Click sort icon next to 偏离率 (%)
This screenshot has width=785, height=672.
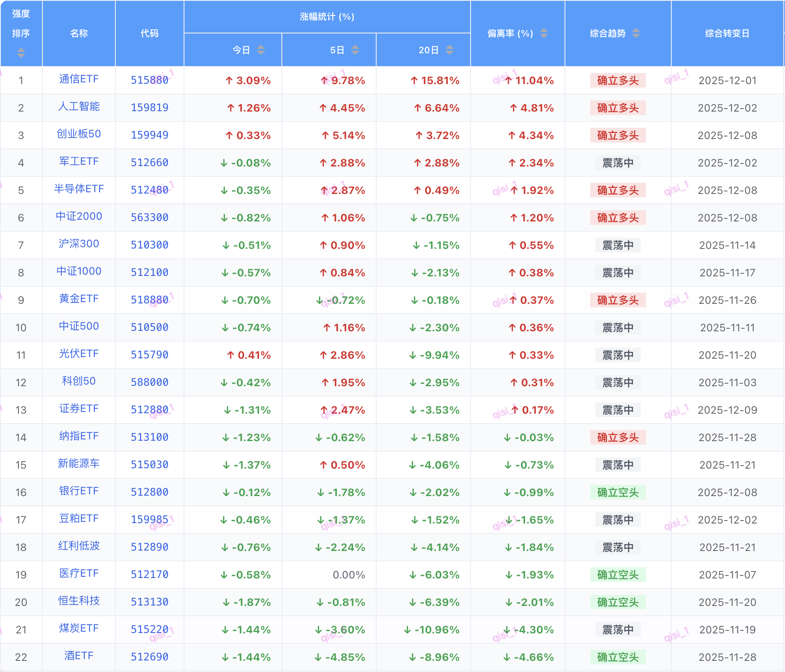tap(543, 33)
